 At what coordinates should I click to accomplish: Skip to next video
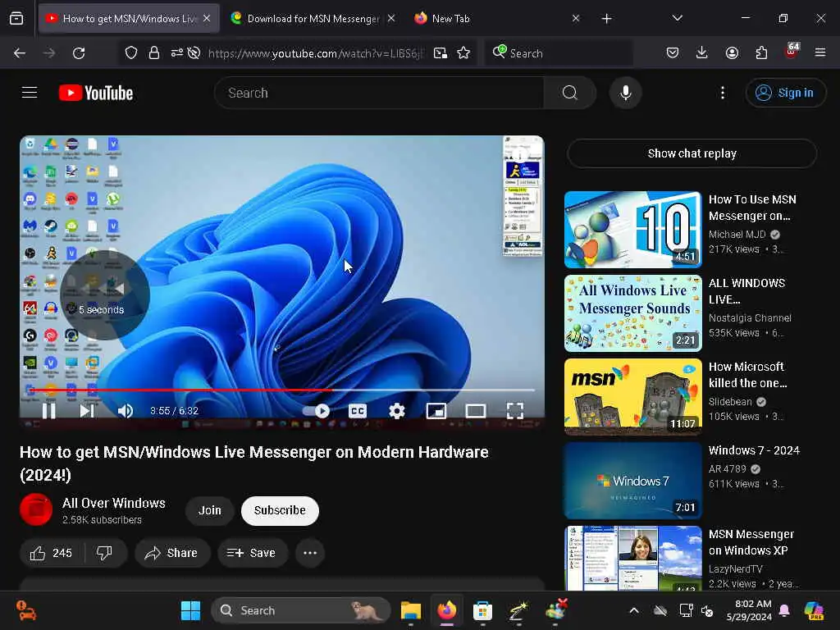click(x=87, y=411)
